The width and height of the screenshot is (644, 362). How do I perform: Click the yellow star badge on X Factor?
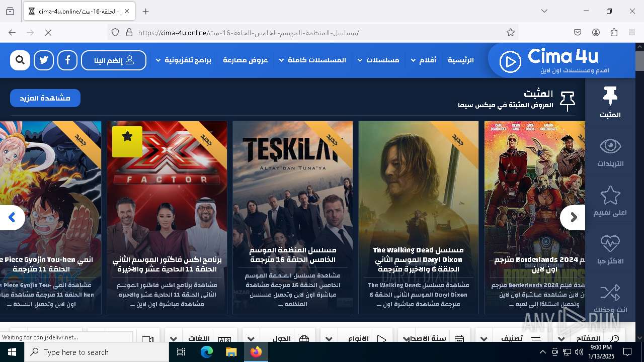point(127,142)
